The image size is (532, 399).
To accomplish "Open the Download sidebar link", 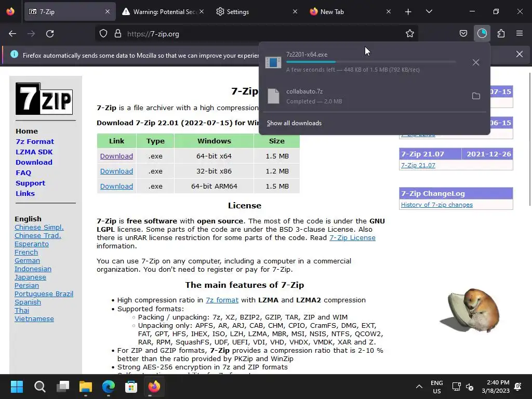I will (x=34, y=162).
